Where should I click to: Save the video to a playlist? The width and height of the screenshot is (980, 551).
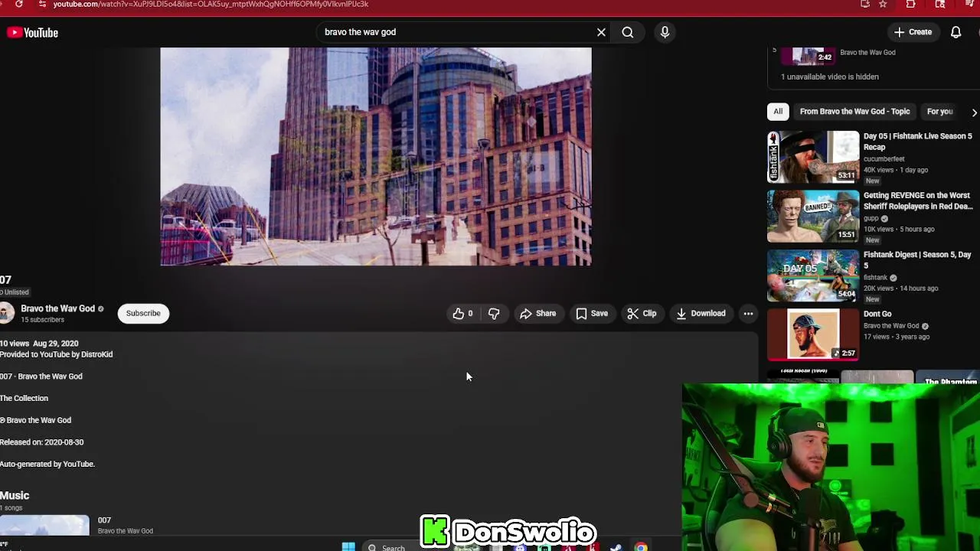pyautogui.click(x=592, y=313)
